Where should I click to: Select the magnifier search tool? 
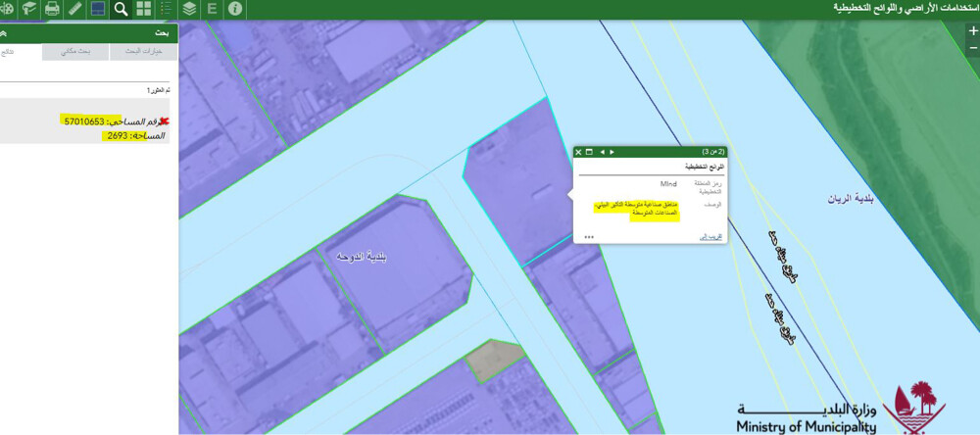(x=121, y=9)
